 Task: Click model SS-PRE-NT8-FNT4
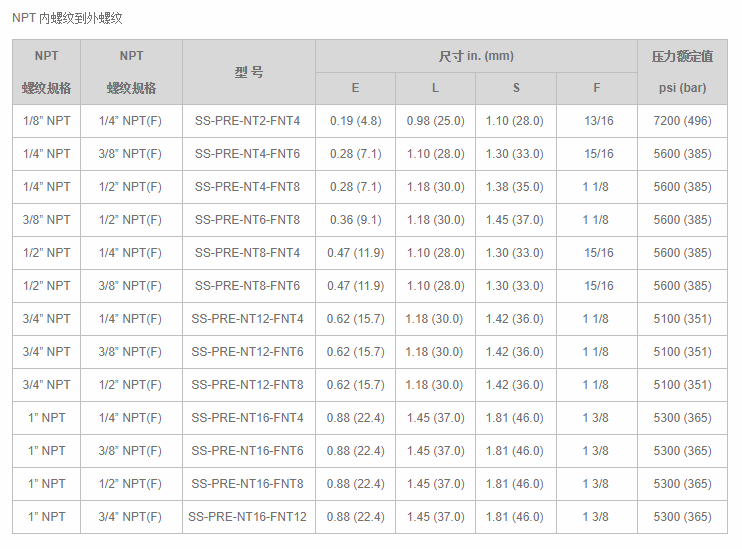click(248, 253)
